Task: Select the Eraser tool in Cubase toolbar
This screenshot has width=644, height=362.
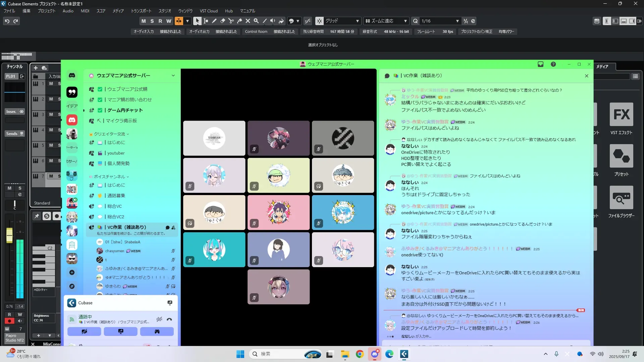Action: [x=223, y=21]
